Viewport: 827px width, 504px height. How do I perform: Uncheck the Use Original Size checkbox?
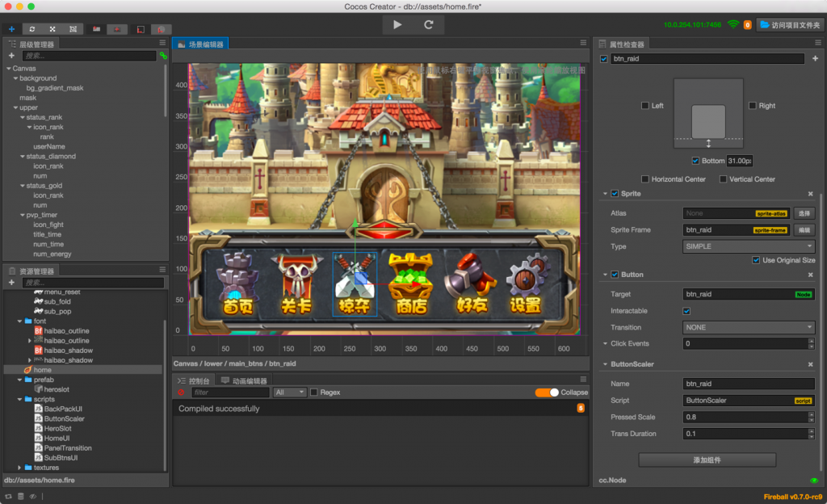click(x=756, y=260)
